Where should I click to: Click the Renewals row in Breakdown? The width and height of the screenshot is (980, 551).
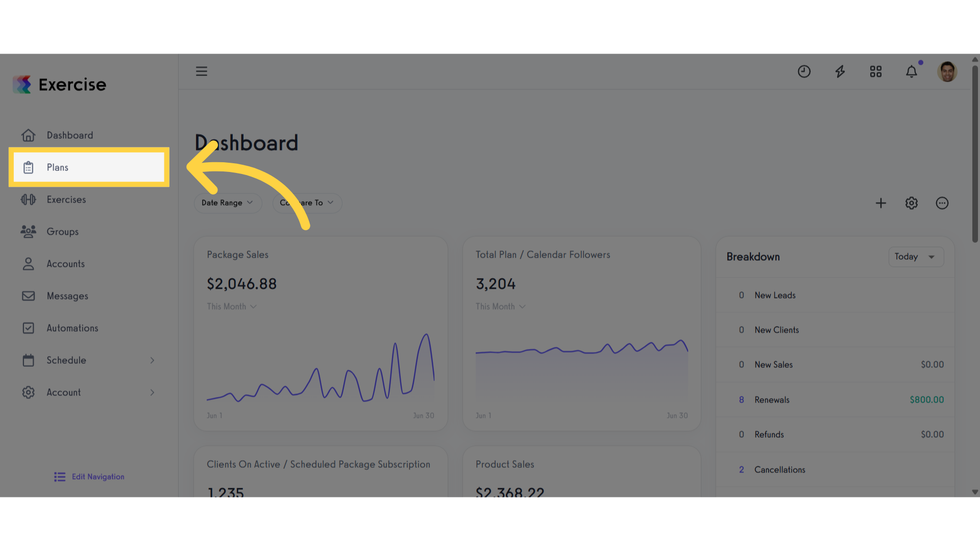tap(836, 400)
